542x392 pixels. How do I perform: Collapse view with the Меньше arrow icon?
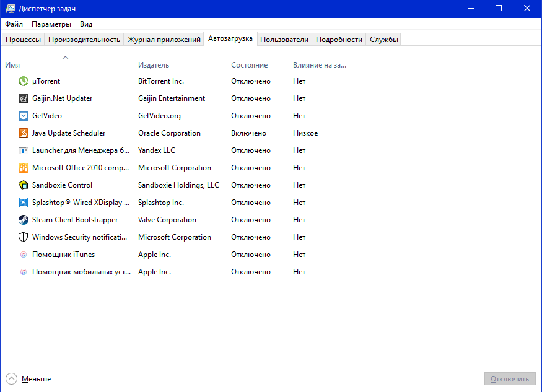(x=11, y=379)
